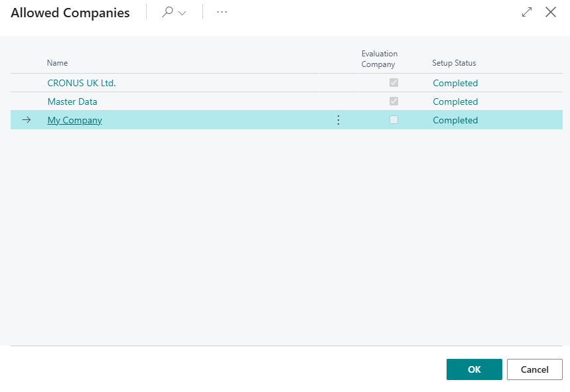Image resolution: width=570 pixels, height=392 pixels.
Task: Close the Allowed Companies dialog
Action: click(x=551, y=12)
